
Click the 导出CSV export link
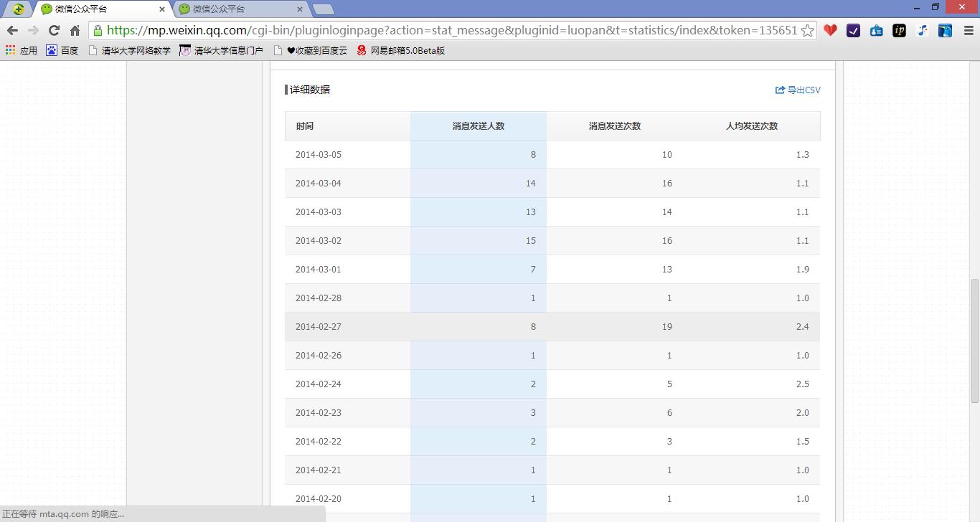(798, 90)
